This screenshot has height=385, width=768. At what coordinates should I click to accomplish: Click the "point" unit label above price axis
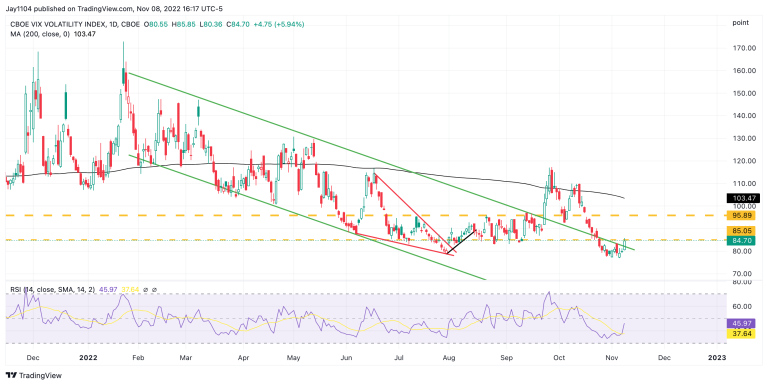pyautogui.click(x=740, y=23)
